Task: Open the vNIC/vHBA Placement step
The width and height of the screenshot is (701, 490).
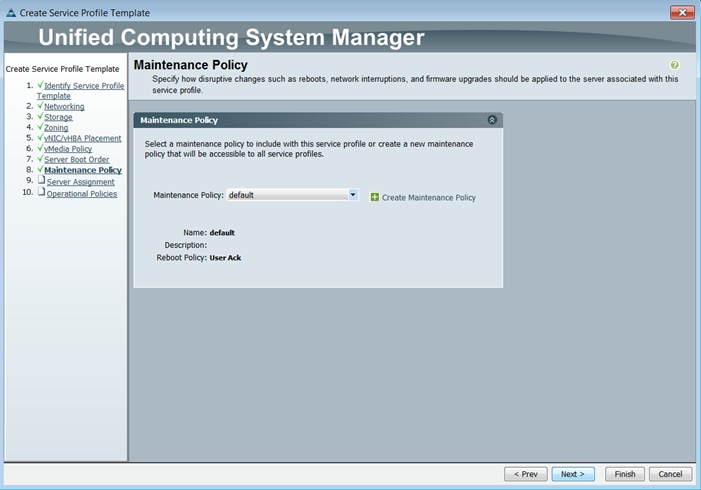Action: (83, 138)
